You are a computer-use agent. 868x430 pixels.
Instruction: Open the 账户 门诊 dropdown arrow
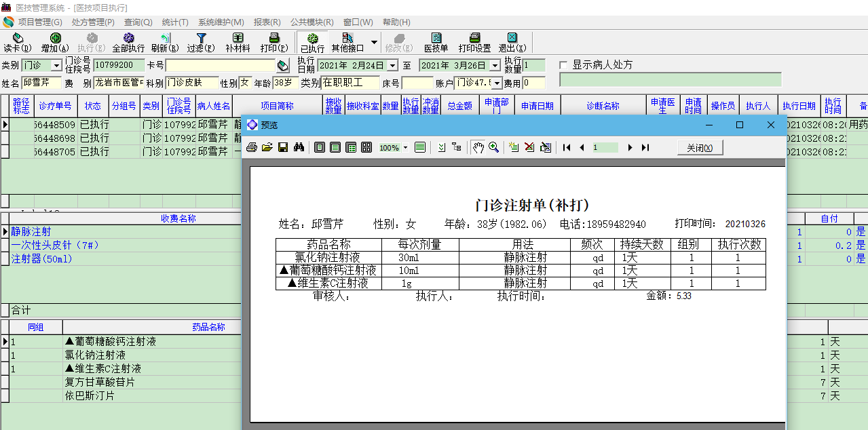pos(497,83)
